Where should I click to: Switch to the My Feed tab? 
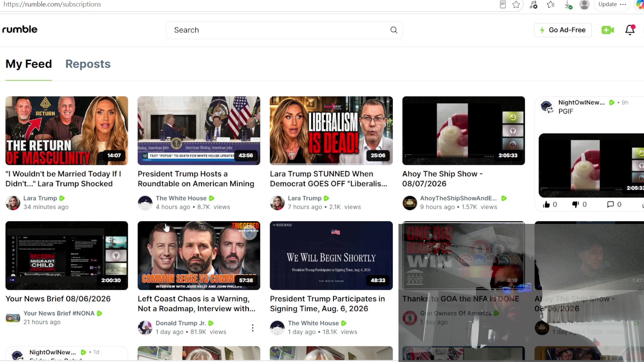(x=29, y=64)
